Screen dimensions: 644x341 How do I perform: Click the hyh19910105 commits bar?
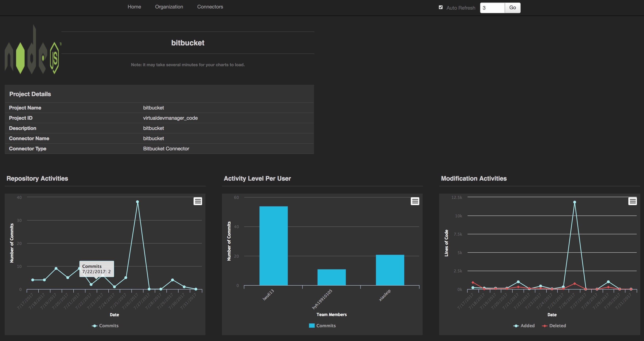tap(332, 277)
